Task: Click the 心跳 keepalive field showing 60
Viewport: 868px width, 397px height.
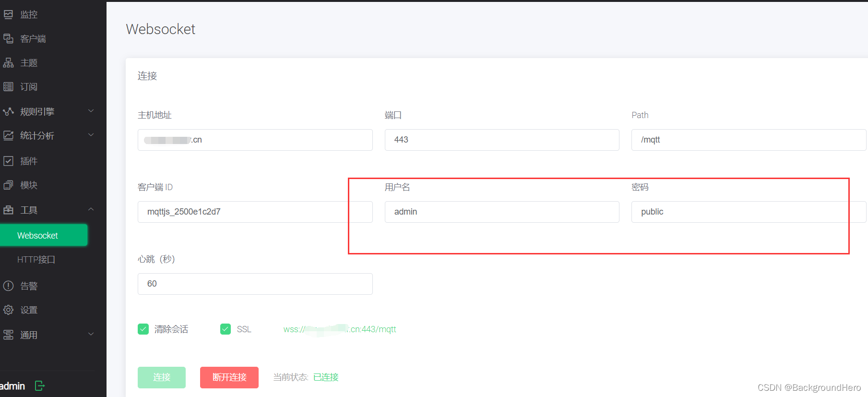Action: (x=255, y=284)
